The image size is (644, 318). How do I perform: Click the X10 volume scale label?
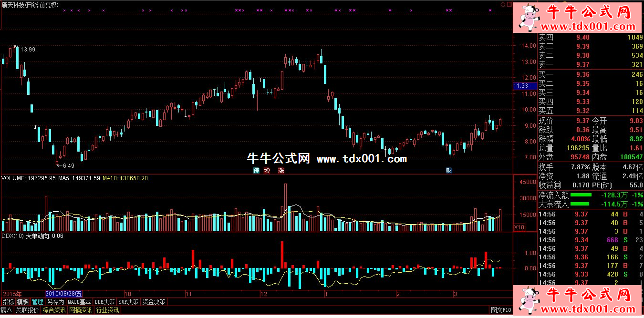(x=519, y=227)
